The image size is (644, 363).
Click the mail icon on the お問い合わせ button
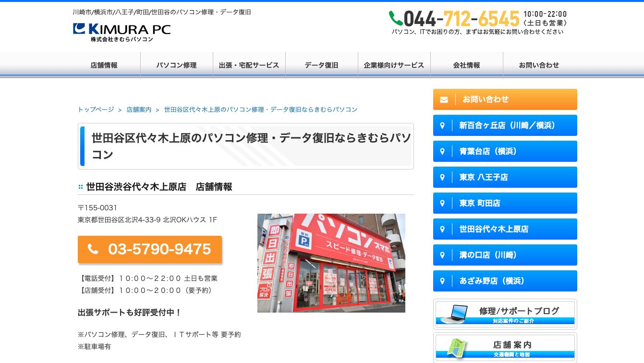pyautogui.click(x=443, y=99)
